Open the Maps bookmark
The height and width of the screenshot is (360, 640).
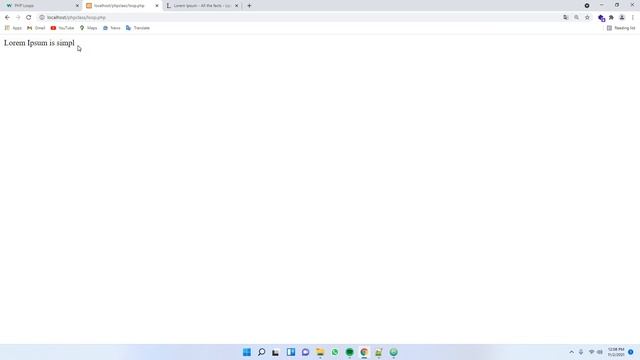(x=89, y=28)
